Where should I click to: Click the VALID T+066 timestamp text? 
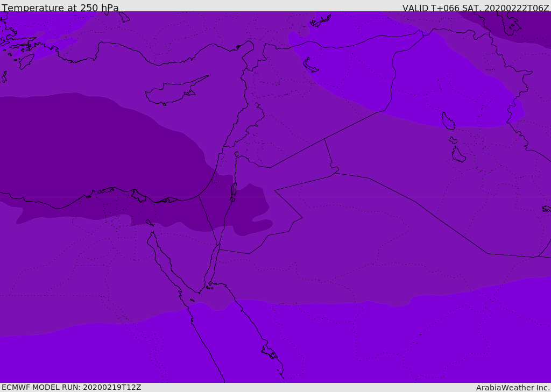point(476,8)
